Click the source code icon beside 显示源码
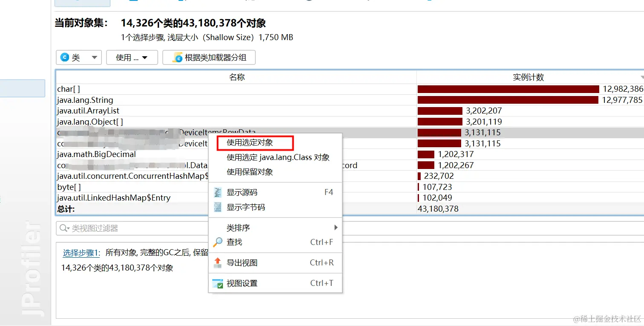The width and height of the screenshot is (644, 326). (x=218, y=192)
